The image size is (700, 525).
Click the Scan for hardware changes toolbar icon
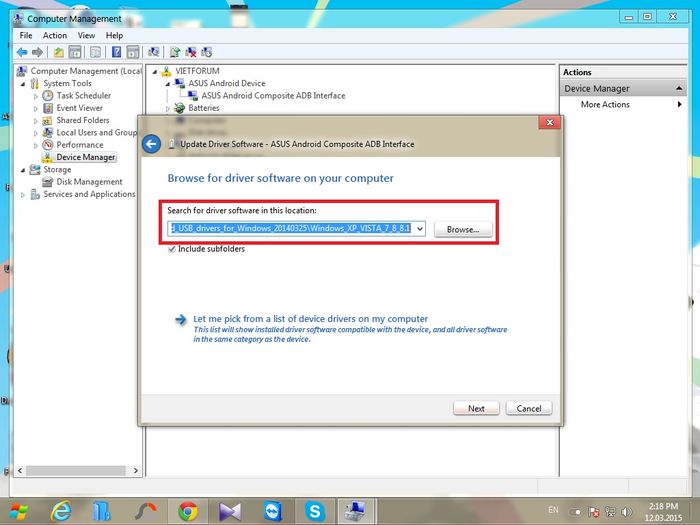pyautogui.click(x=154, y=52)
